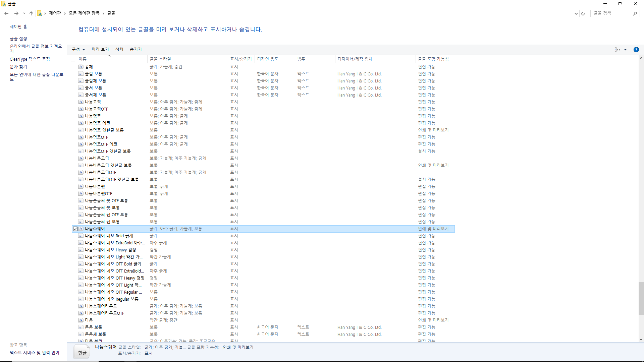The width and height of the screenshot is (644, 362).
Task: Toggle the select-all checkbox in header
Action: (73, 59)
